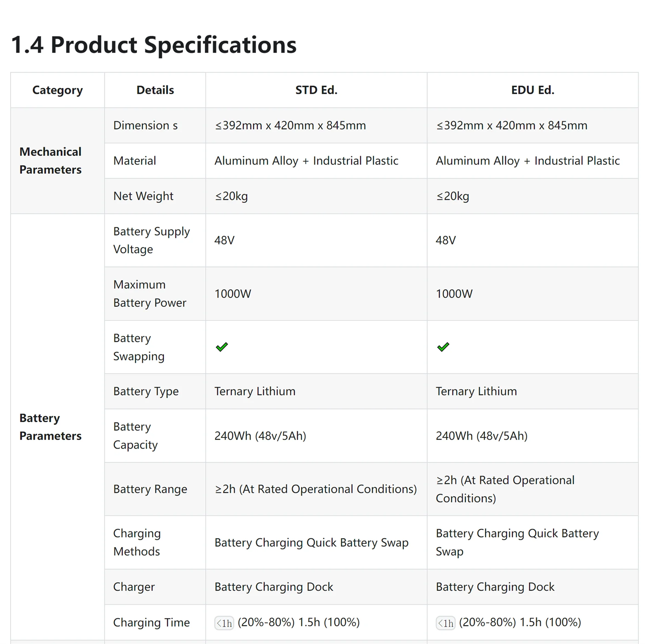Select the Battery Parameters category cell
This screenshot has height=644, width=648.
point(58,427)
